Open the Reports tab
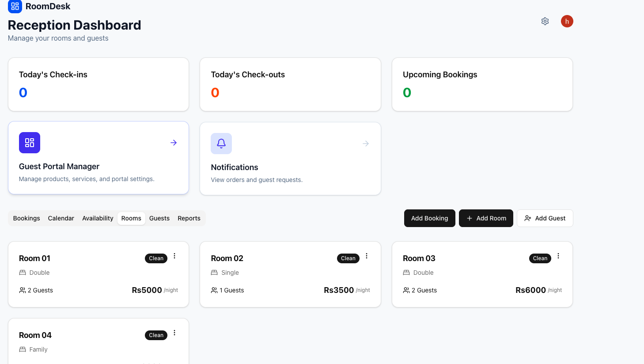 pyautogui.click(x=189, y=218)
